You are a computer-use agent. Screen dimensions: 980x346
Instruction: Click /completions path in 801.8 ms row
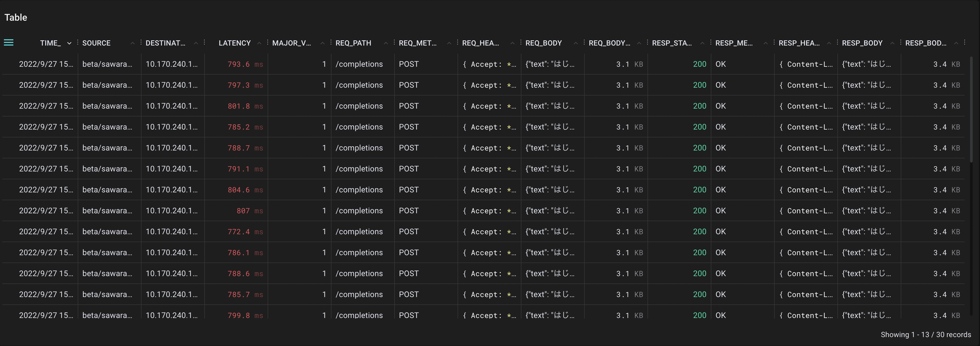tap(359, 106)
